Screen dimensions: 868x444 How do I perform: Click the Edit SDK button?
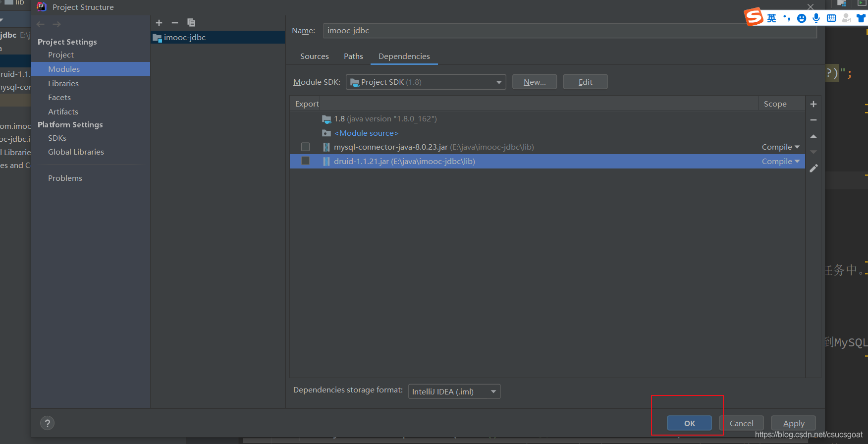click(x=586, y=82)
